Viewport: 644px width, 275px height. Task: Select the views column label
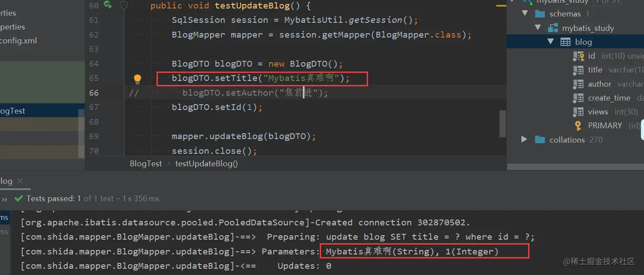click(x=598, y=112)
